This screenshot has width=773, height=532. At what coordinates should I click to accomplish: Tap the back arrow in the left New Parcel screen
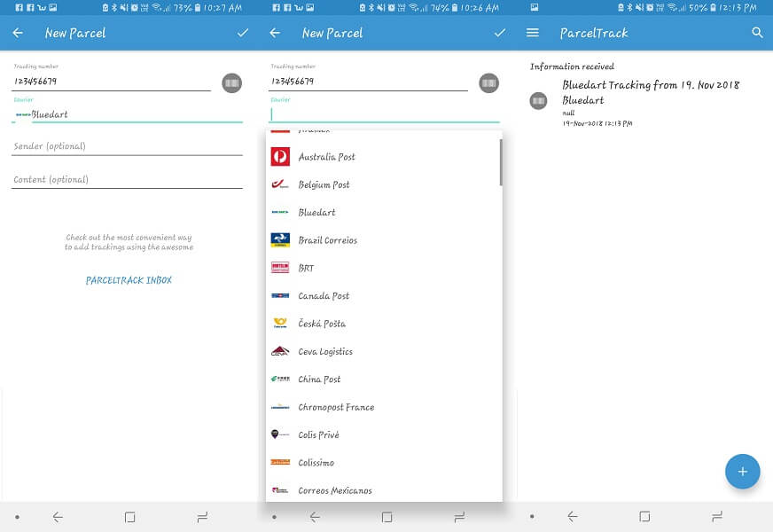point(18,33)
